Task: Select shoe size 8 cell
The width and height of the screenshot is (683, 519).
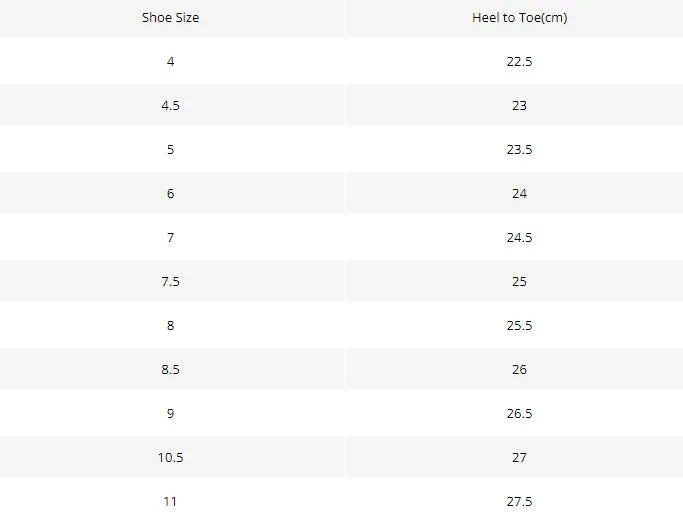Action: point(170,326)
